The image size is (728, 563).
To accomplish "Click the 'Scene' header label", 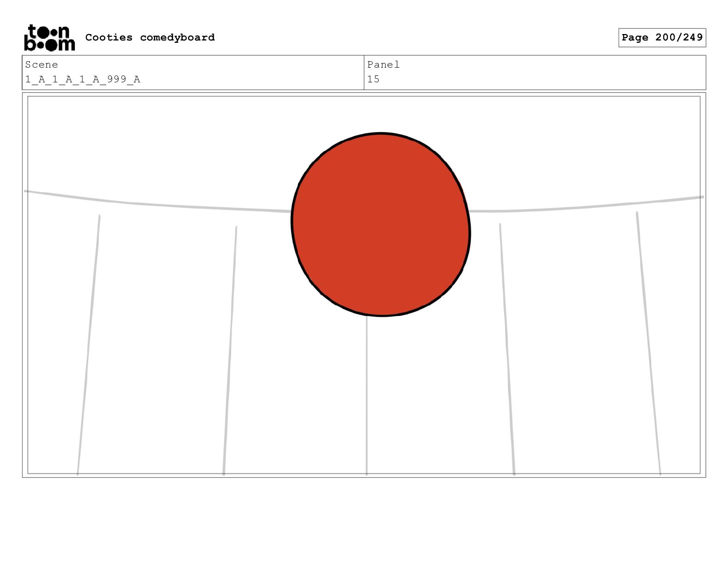I will [x=41, y=64].
